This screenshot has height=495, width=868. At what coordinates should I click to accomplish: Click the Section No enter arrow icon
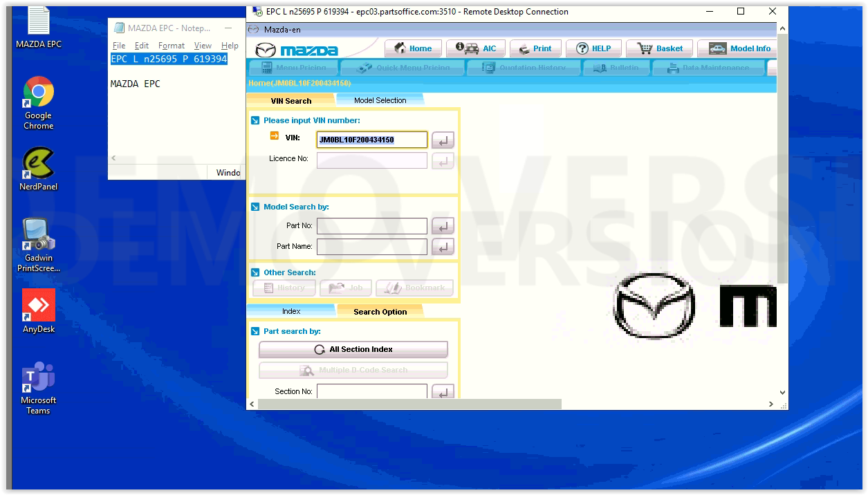coord(443,392)
